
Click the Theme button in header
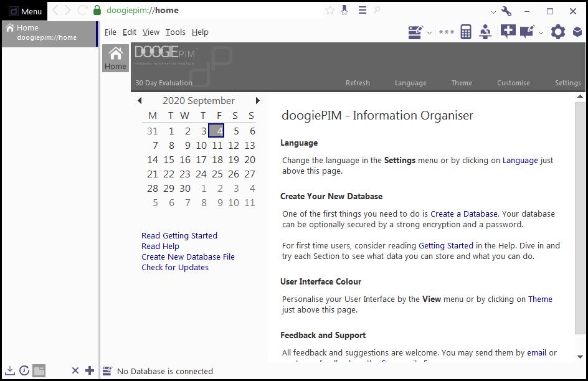462,83
